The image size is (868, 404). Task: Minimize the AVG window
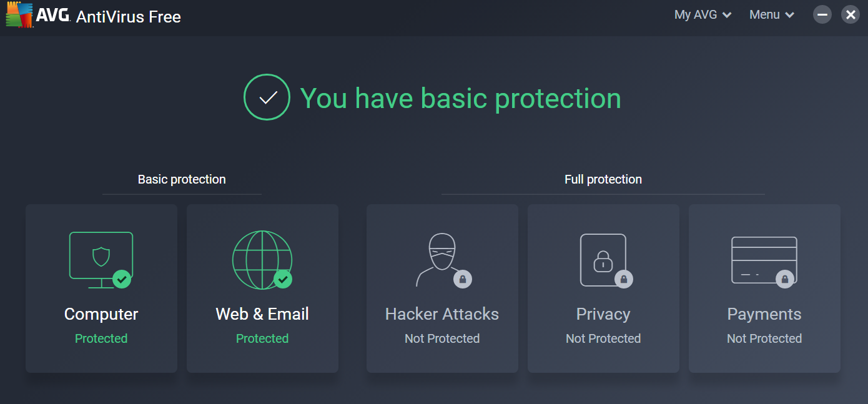(x=822, y=14)
